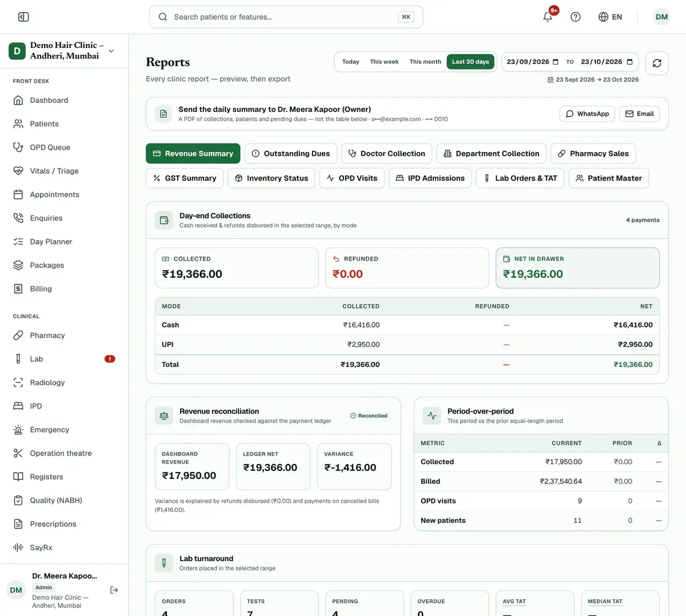686x616 pixels.
Task: Open the help question-mark icon
Action: [576, 17]
